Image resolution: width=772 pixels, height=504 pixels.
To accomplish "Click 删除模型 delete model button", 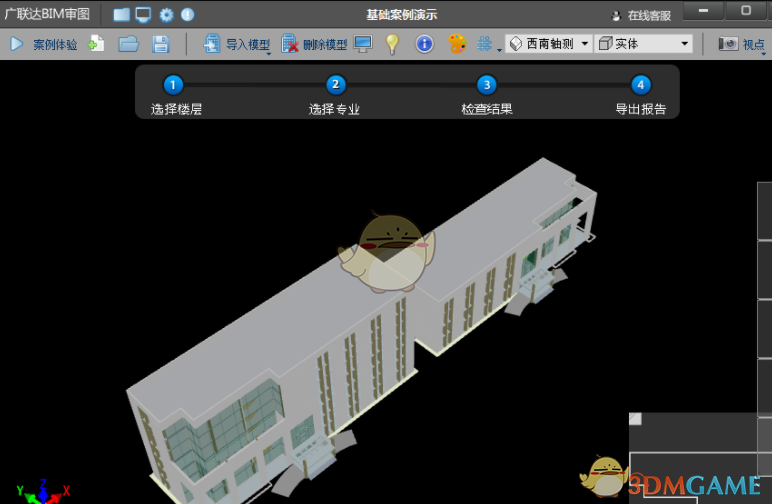I will click(314, 44).
